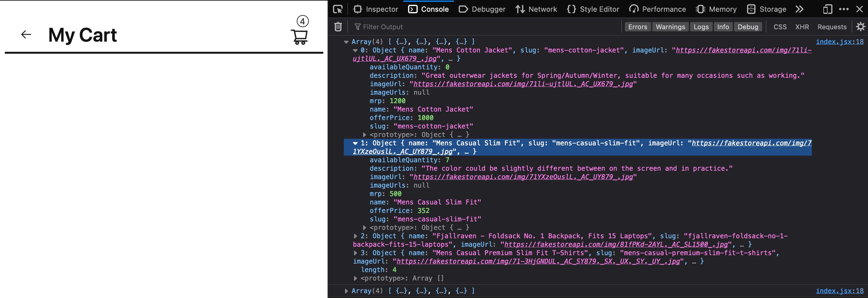Switch to the Inspector tab

point(376,9)
